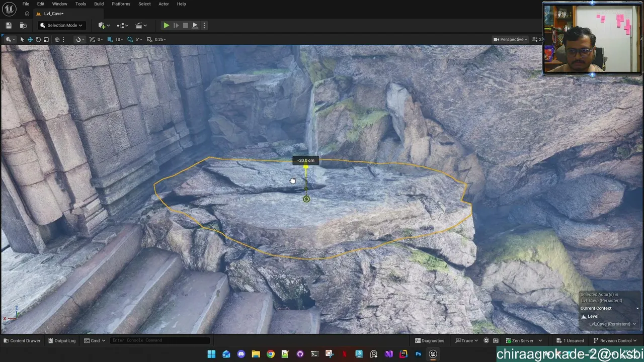This screenshot has width=644, height=362.
Task: Click the Unreal Engine logo icon
Action: [9, 9]
